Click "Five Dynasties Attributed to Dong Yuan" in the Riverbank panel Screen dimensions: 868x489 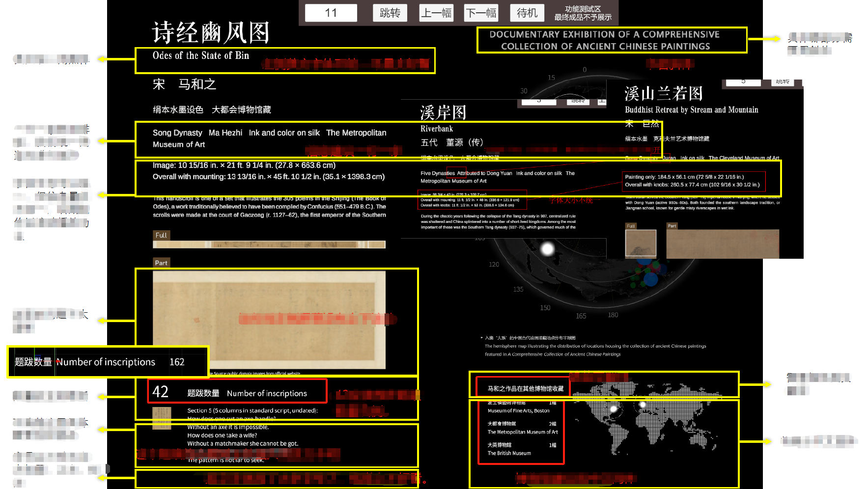tap(466, 173)
